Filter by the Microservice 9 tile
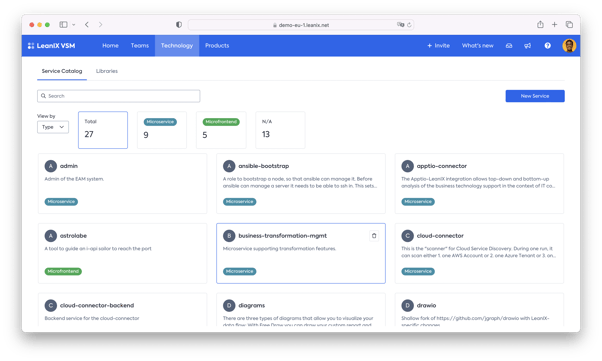The width and height of the screenshot is (602, 361). pyautogui.click(x=162, y=130)
